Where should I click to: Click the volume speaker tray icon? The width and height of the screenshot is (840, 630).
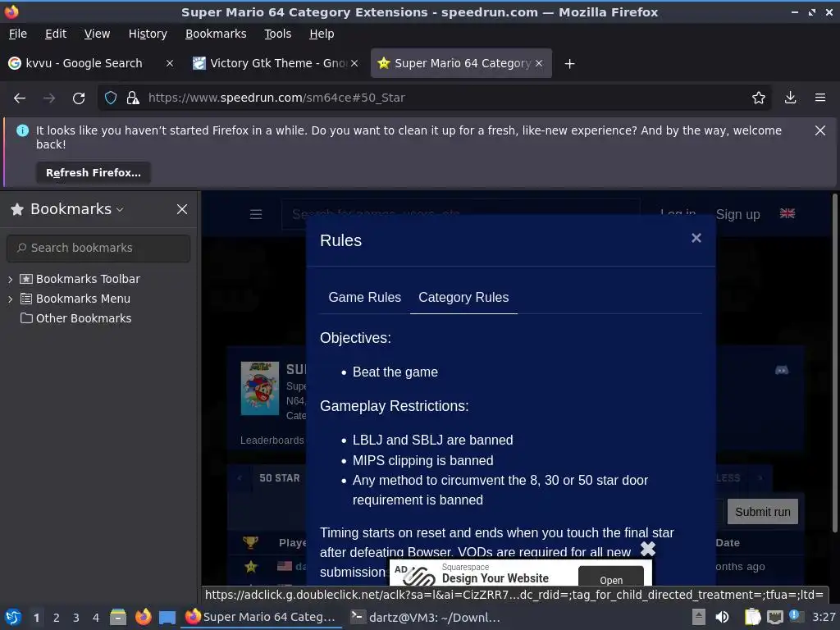click(722, 617)
